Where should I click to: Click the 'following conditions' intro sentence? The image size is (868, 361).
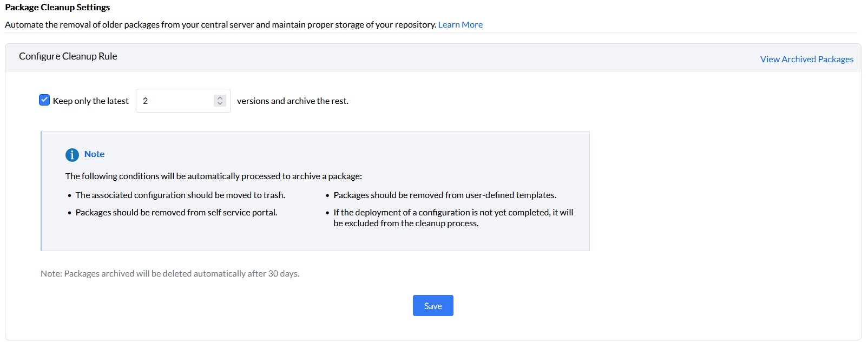(x=214, y=176)
